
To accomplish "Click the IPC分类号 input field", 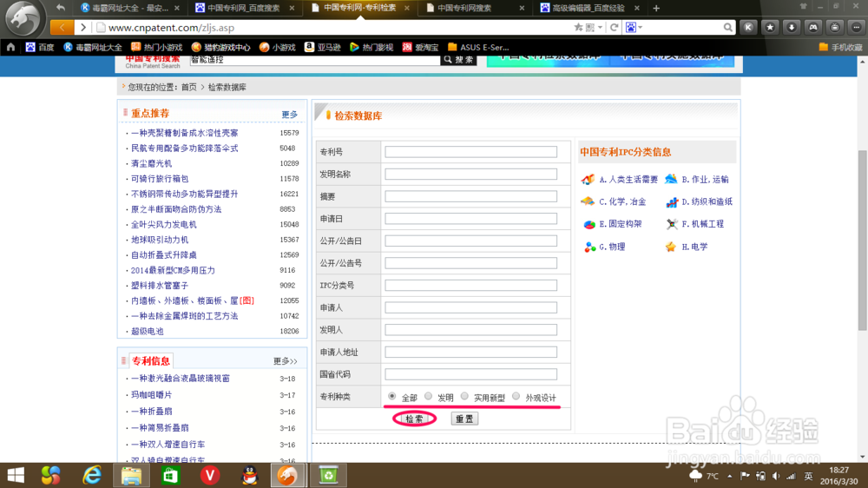I will tap(470, 286).
